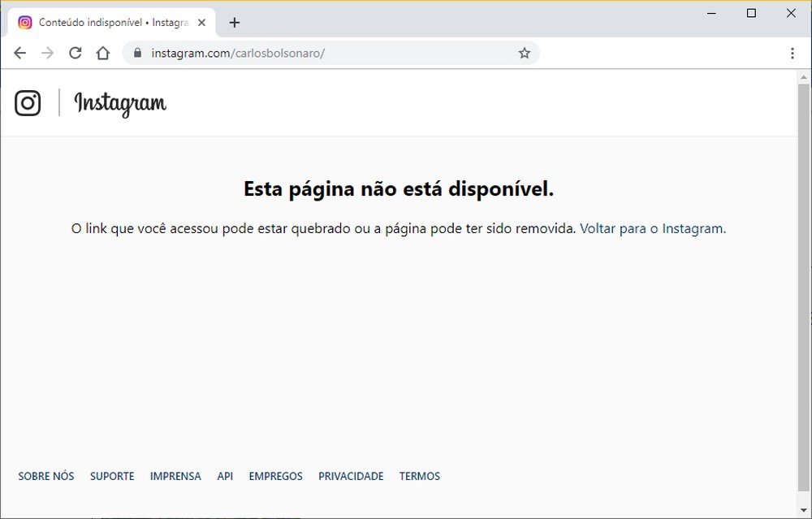Image resolution: width=812 pixels, height=519 pixels.
Task: Close the Conteúdo indisponível tab
Action: click(202, 22)
